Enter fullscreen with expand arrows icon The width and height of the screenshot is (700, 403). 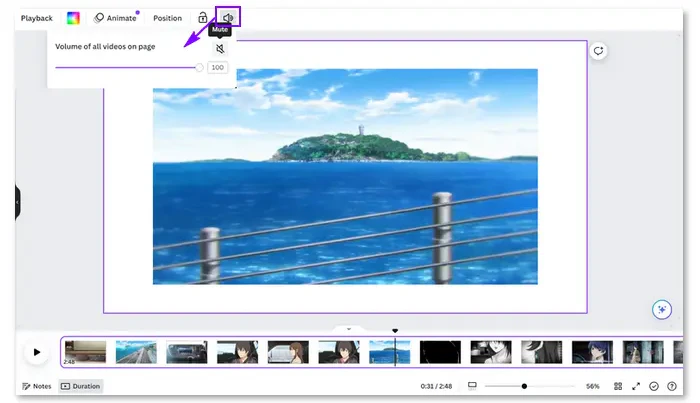tap(636, 386)
